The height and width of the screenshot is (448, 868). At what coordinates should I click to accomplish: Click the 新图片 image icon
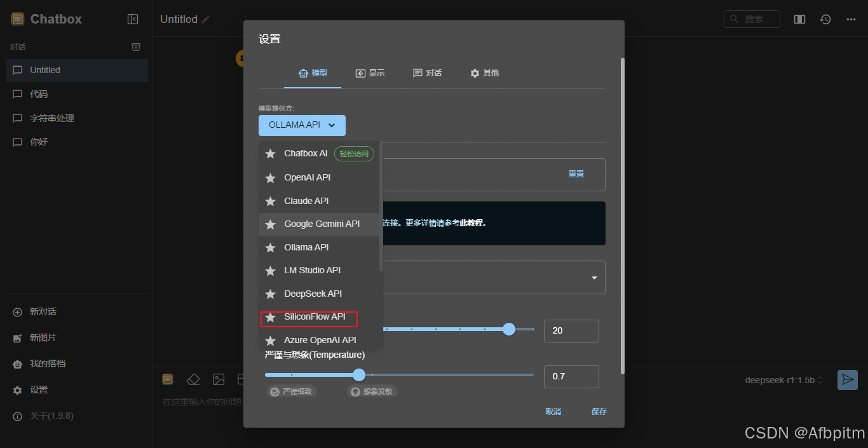point(18,338)
